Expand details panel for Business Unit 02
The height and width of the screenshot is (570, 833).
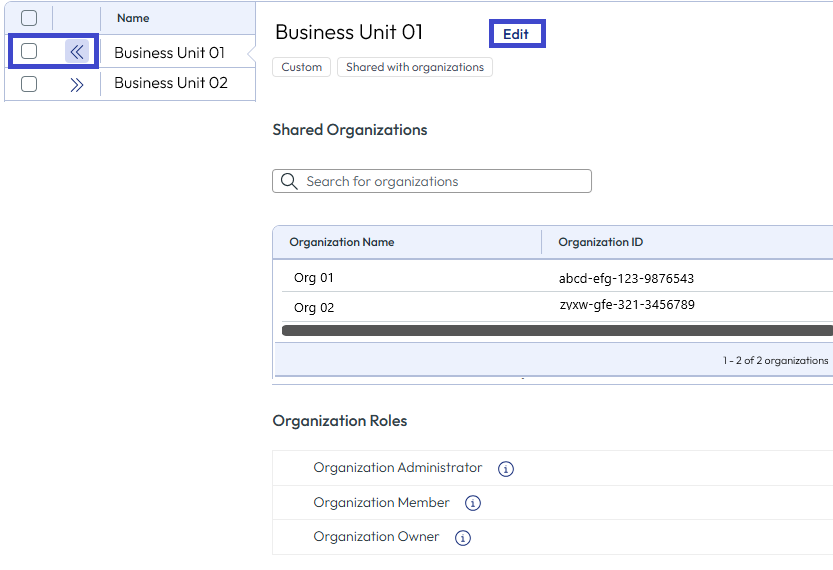tap(77, 84)
